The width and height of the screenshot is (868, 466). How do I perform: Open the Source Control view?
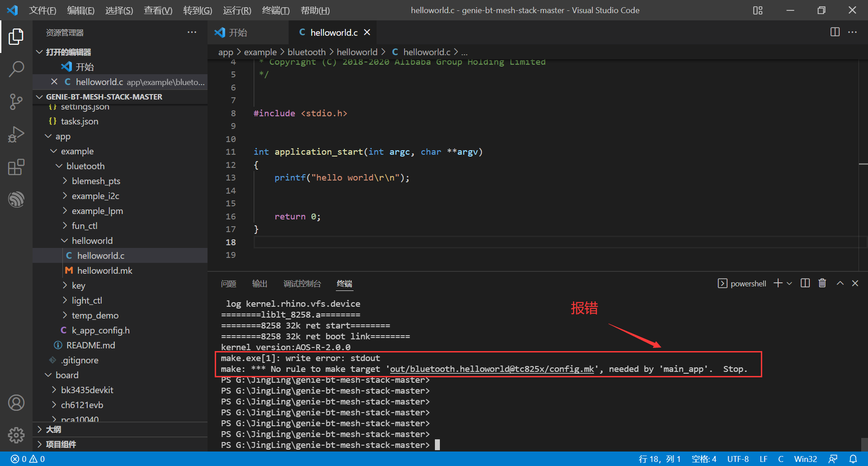tap(16, 102)
